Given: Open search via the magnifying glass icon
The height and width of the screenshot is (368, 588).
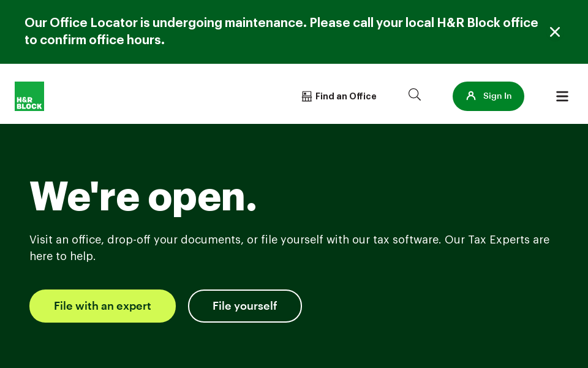Looking at the screenshot, I should pyautogui.click(x=415, y=94).
